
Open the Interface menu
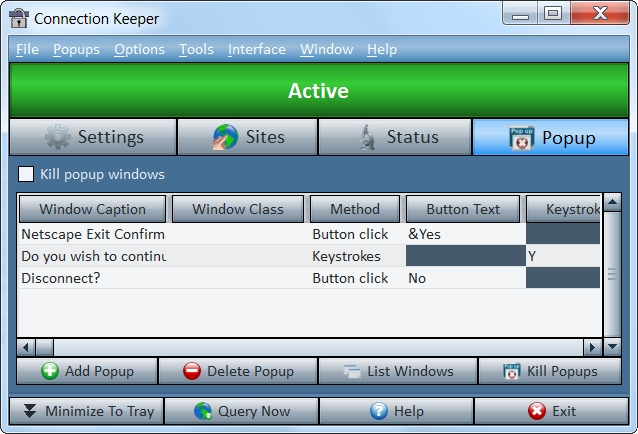[x=257, y=49]
